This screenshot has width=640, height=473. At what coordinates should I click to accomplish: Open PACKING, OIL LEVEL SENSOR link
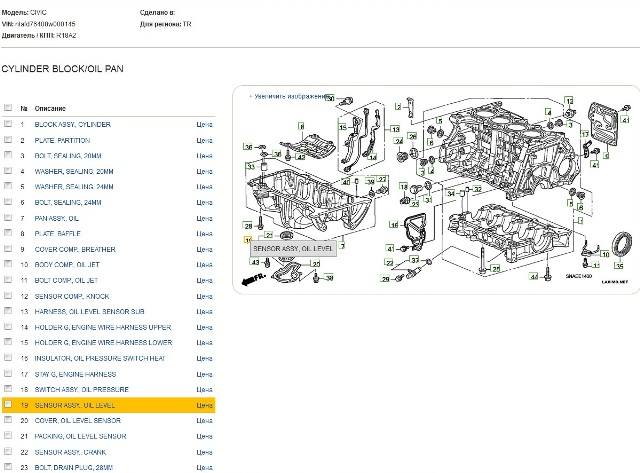pyautogui.click(x=80, y=436)
